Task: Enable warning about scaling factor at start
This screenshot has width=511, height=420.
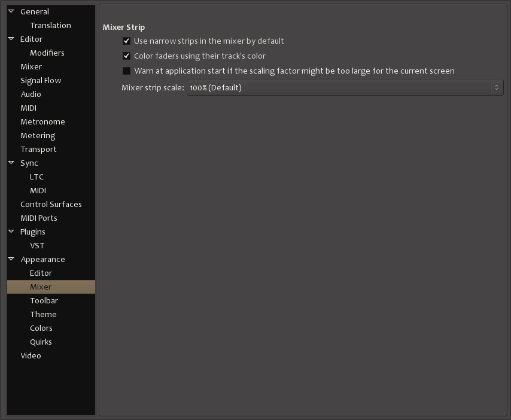Action: [126, 71]
